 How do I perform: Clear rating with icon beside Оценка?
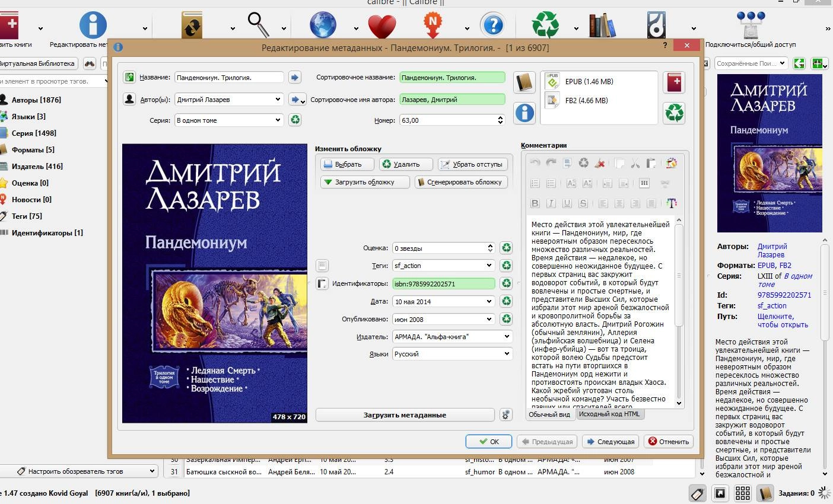pyautogui.click(x=506, y=248)
